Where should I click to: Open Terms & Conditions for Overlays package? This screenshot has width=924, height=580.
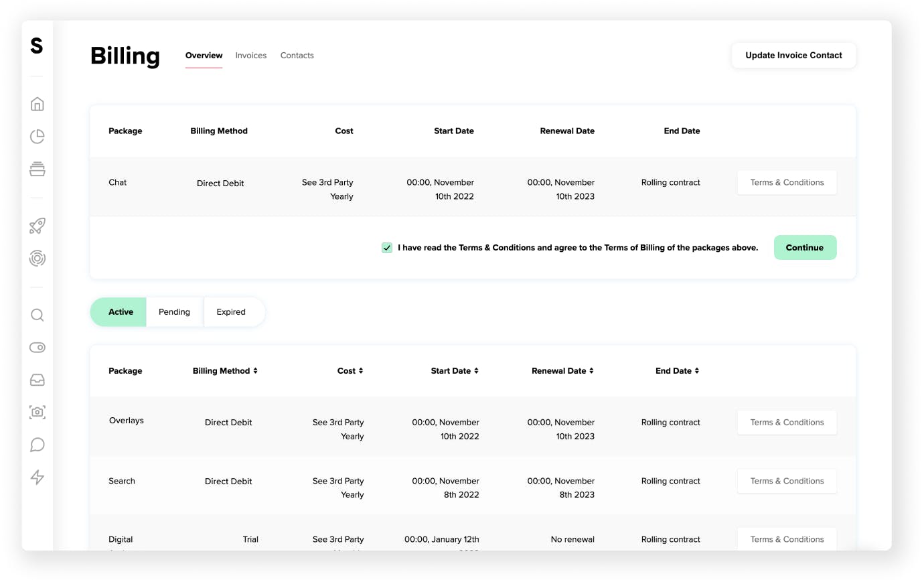pyautogui.click(x=787, y=423)
